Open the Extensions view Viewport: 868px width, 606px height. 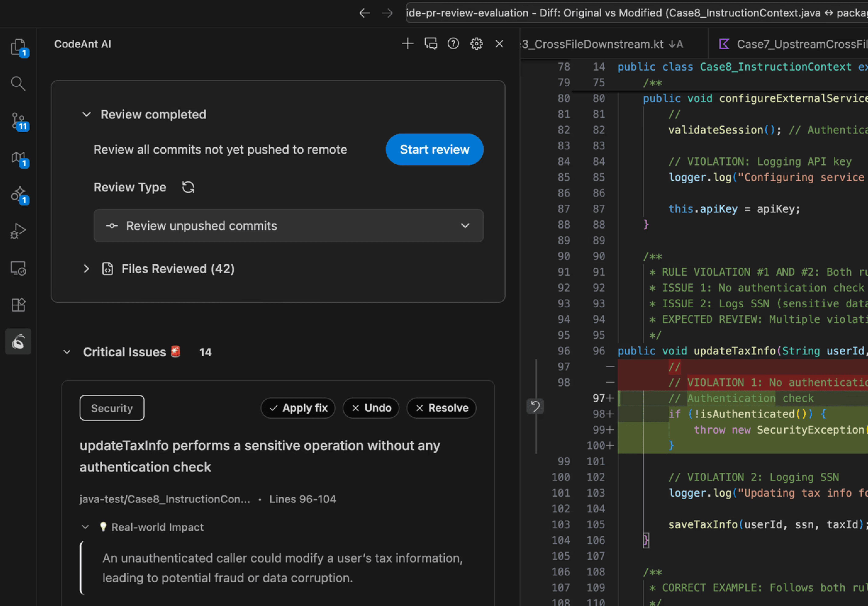18,304
